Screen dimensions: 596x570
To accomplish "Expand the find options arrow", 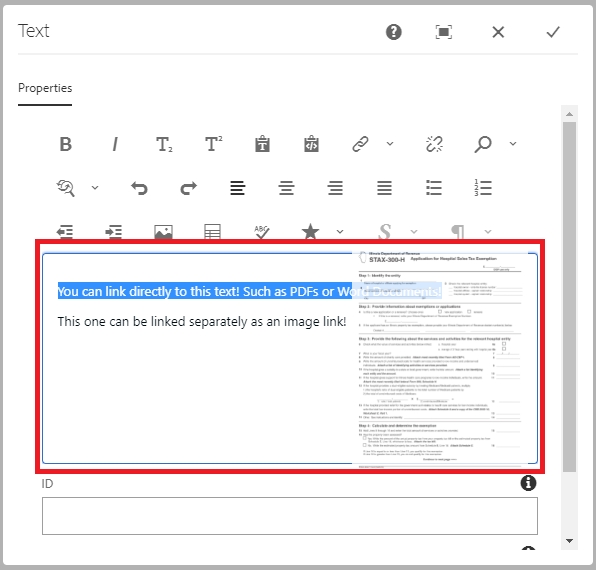I will [513, 144].
